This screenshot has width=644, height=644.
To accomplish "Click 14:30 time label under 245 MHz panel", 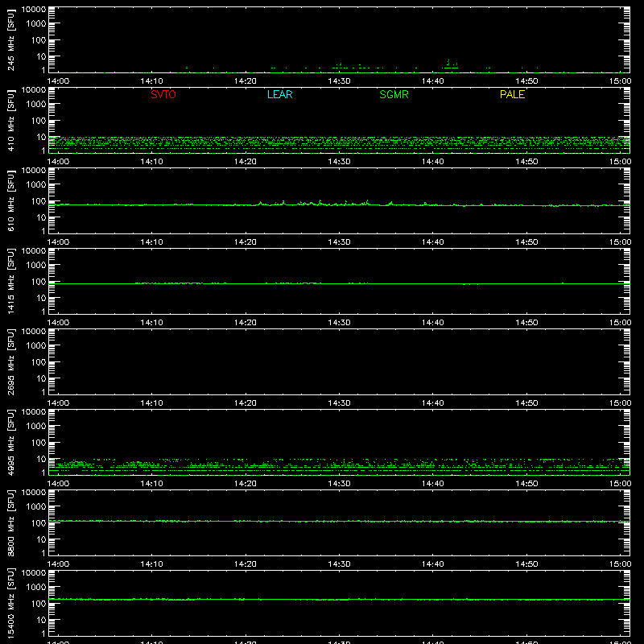I will (x=339, y=81).
